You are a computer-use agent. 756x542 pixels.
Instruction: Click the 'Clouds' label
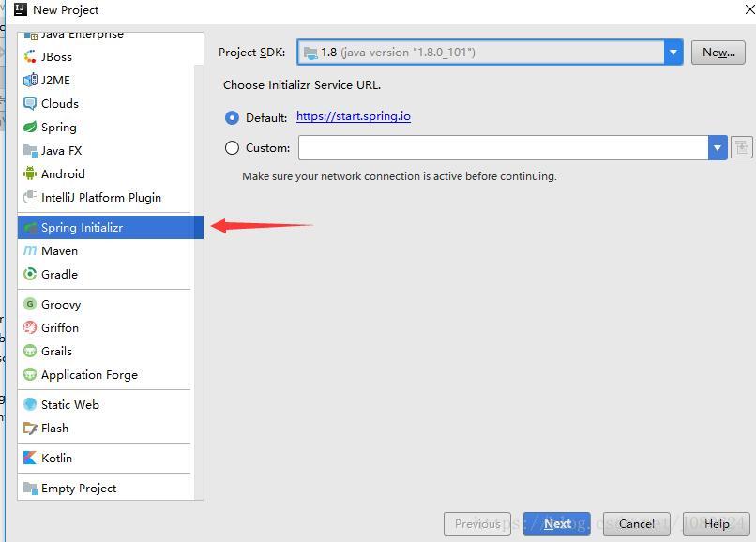tap(60, 103)
